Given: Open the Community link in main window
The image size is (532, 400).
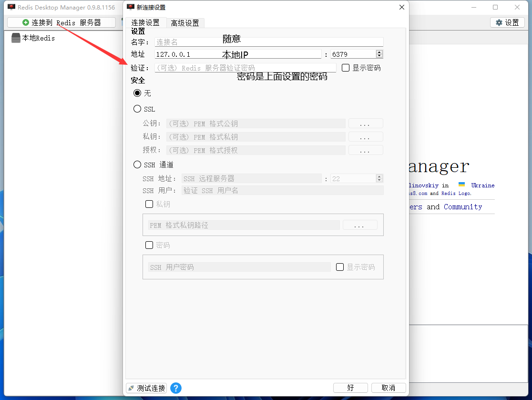Looking at the screenshot, I should coord(463,206).
